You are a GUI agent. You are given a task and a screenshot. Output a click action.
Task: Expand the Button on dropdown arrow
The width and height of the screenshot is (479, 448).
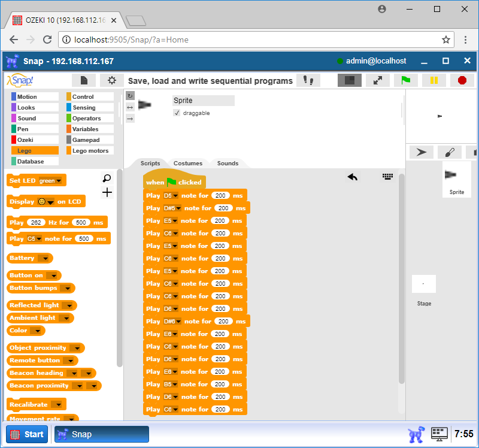pos(53,276)
